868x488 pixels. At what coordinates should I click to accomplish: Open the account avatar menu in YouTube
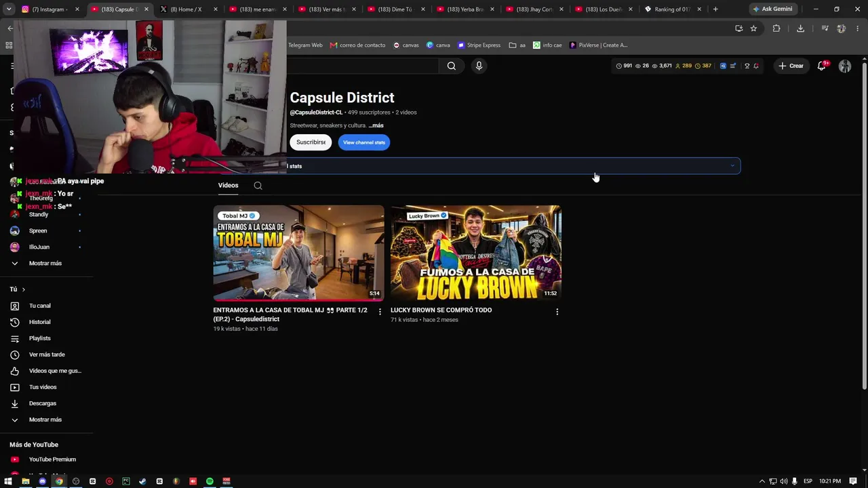845,66
